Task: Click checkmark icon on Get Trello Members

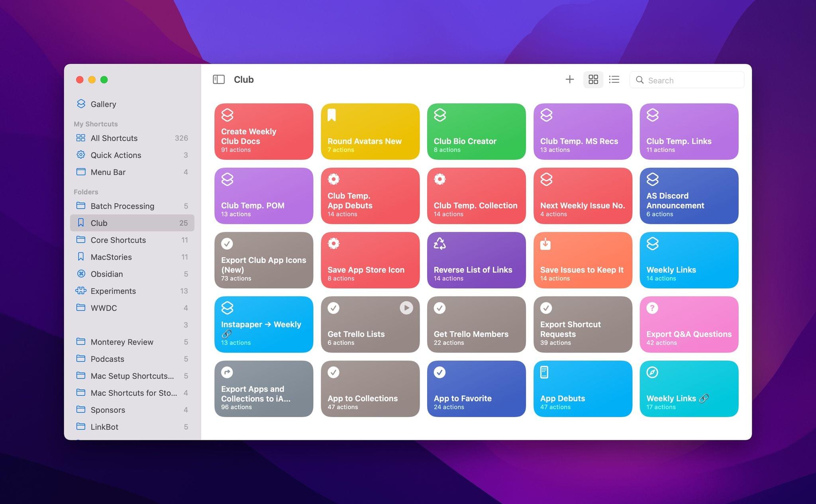Action: (440, 308)
